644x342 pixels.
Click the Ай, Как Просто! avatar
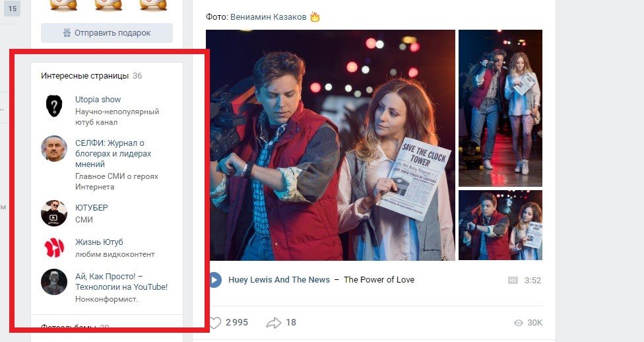(54, 281)
